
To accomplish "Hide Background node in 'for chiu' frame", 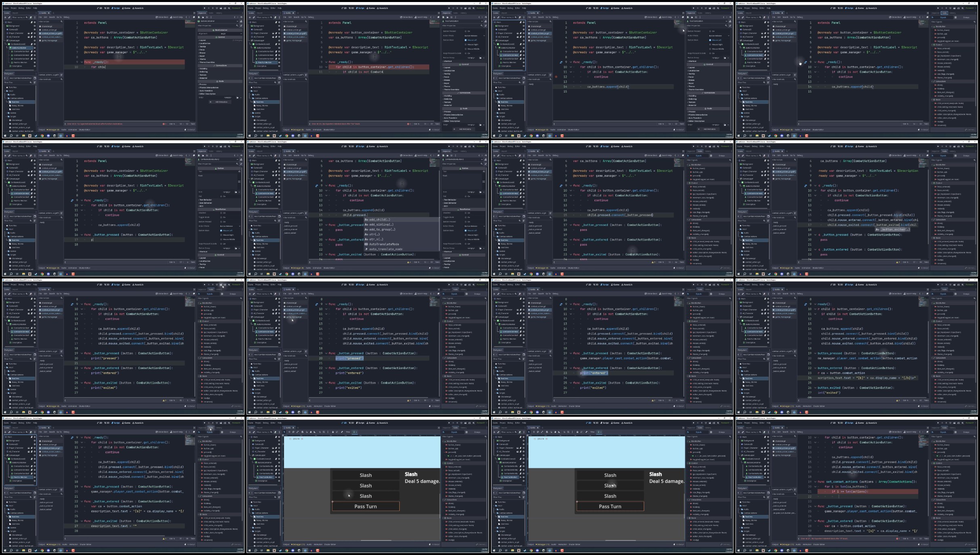I will coord(35,26).
